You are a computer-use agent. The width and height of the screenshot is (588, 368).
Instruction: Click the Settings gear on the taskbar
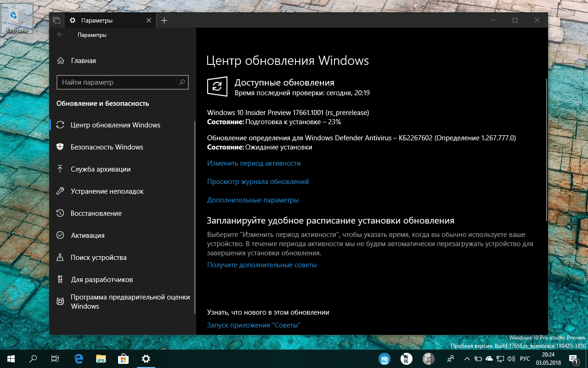coord(146,359)
